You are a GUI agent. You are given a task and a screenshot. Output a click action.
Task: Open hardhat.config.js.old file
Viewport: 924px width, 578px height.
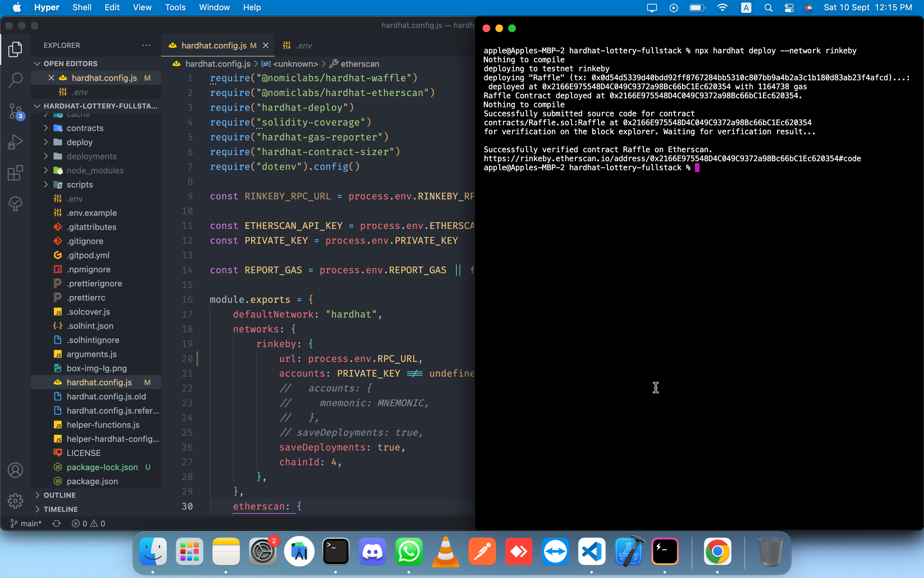coord(96,397)
